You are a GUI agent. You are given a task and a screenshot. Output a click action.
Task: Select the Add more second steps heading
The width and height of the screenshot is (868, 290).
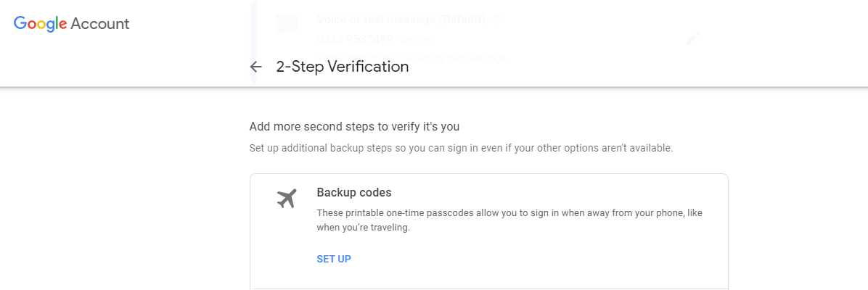click(354, 127)
